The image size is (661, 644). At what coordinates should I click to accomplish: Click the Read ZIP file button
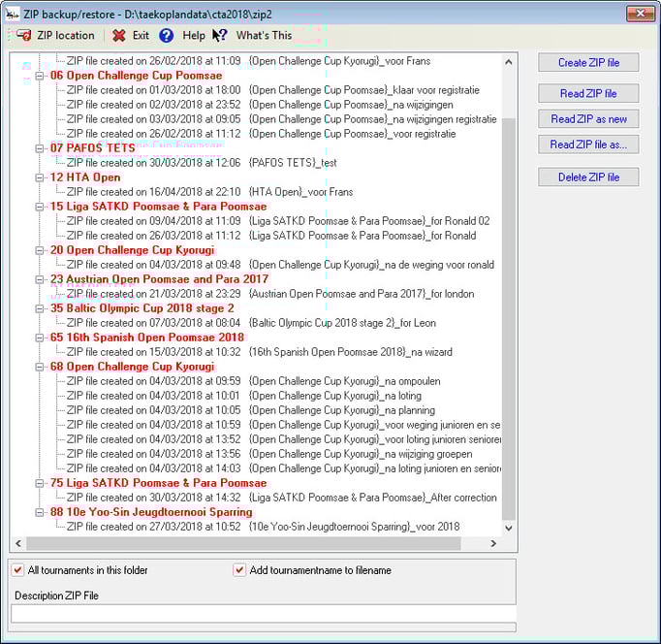pos(588,94)
